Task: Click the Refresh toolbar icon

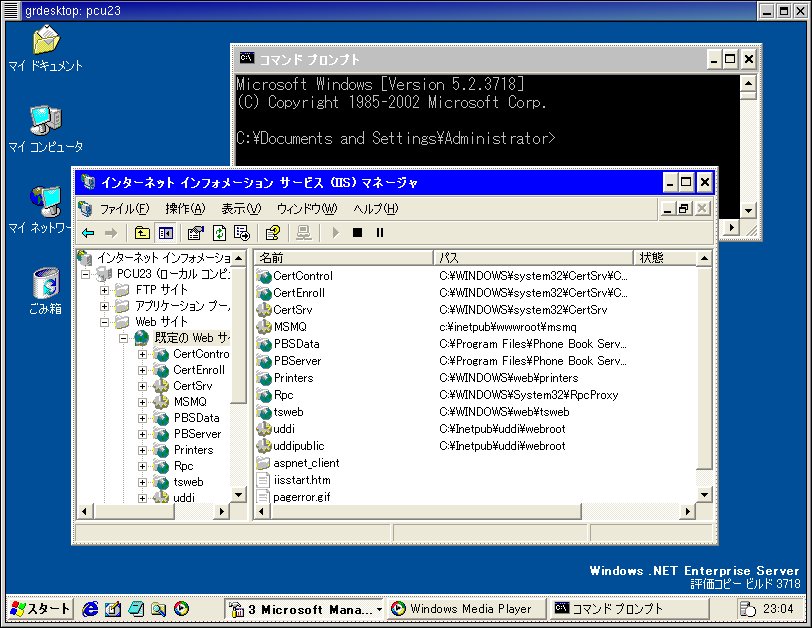Action: pyautogui.click(x=220, y=233)
